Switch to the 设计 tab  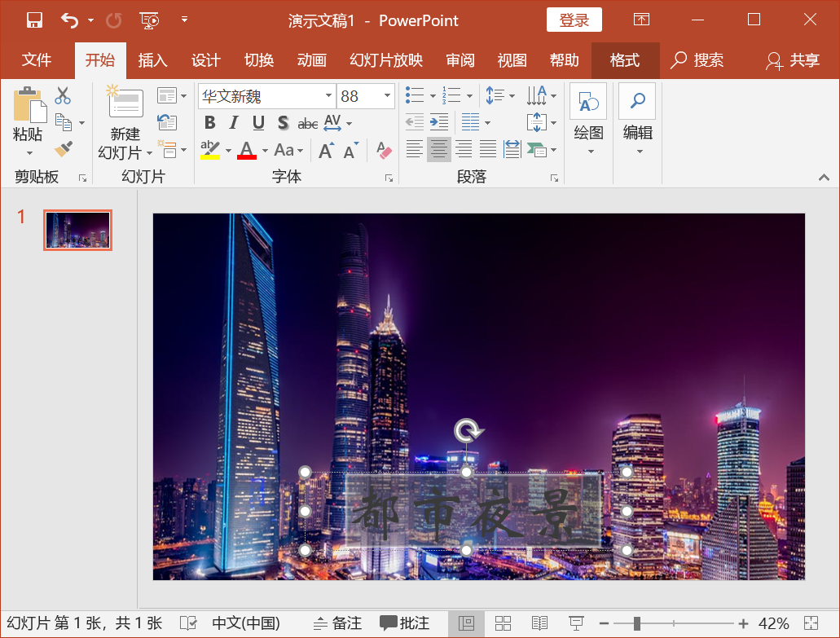[205, 60]
